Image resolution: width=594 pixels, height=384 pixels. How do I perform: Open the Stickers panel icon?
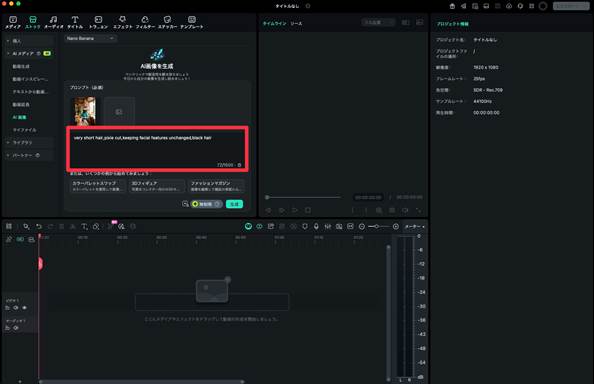[167, 19]
